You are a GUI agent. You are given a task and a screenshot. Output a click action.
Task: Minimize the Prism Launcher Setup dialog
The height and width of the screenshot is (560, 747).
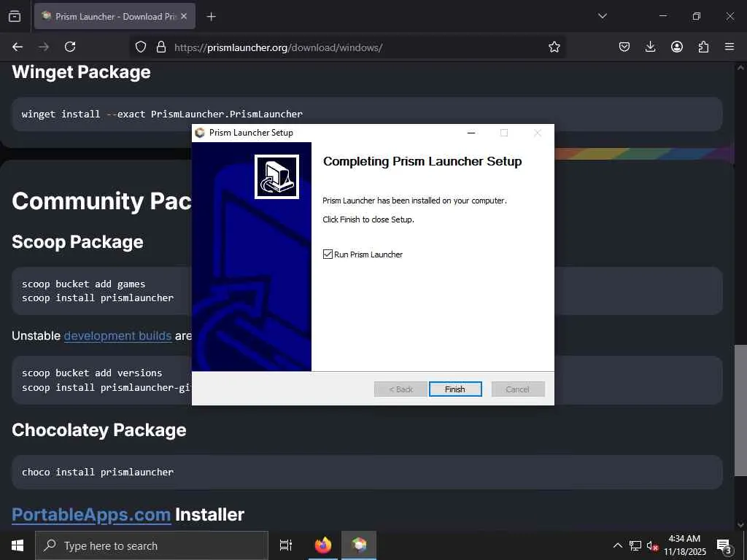tap(471, 133)
